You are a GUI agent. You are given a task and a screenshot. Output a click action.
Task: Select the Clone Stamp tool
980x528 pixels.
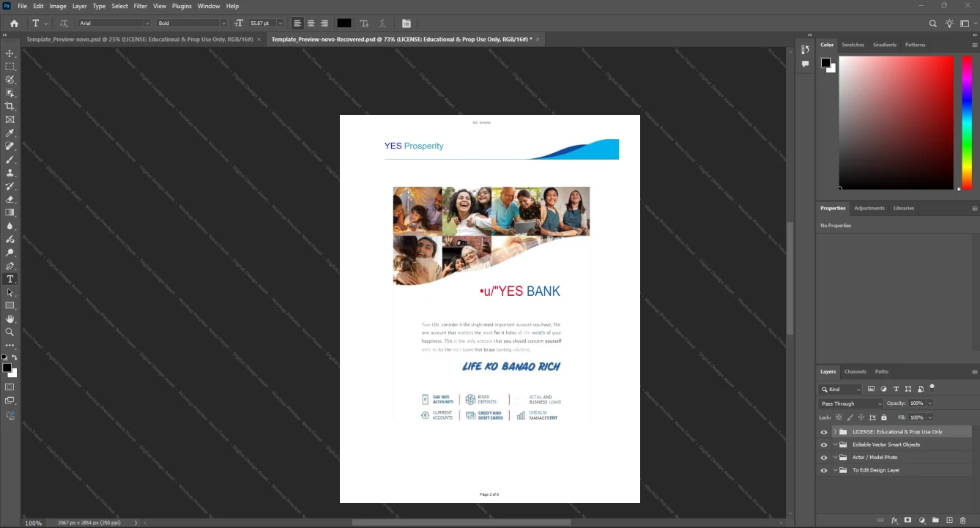(x=10, y=173)
